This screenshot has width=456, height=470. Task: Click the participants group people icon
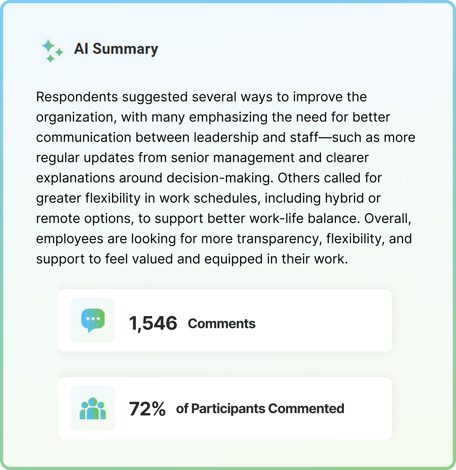93,408
